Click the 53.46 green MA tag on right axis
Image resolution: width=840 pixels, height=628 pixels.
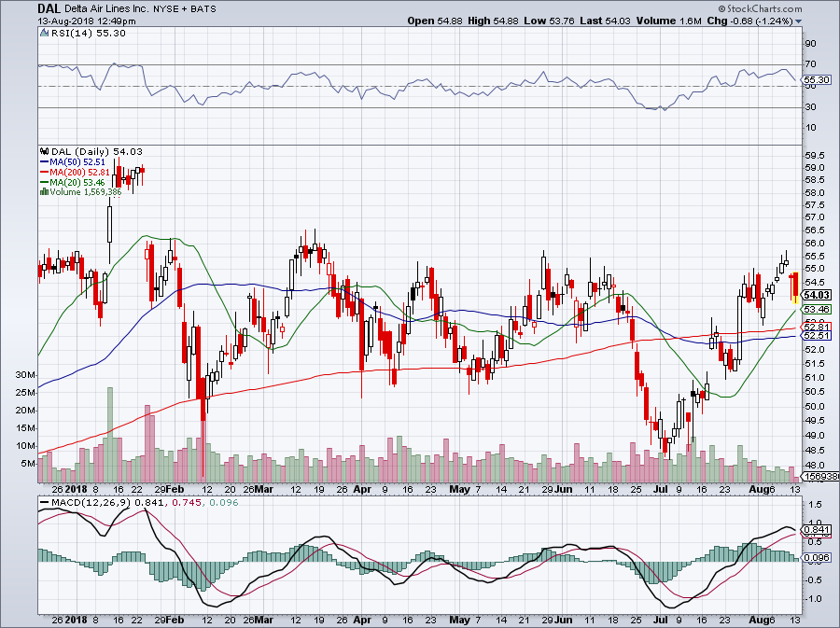point(817,310)
